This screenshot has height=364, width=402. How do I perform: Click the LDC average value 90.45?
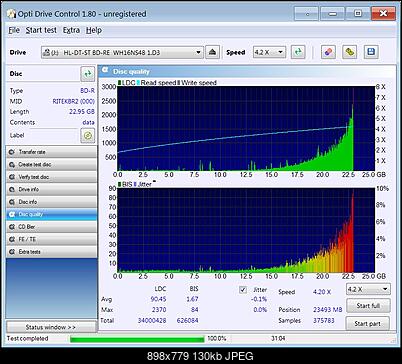tap(158, 299)
